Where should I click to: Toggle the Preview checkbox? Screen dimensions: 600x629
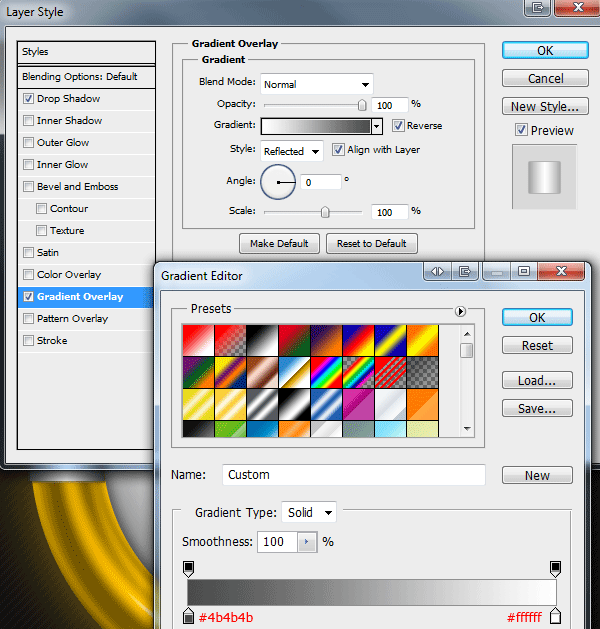521,130
